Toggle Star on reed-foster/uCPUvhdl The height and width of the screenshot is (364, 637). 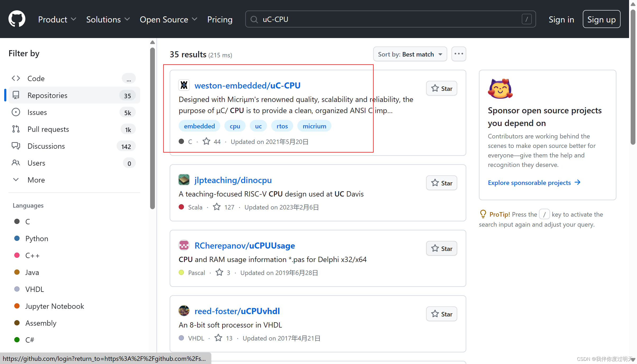tap(441, 314)
